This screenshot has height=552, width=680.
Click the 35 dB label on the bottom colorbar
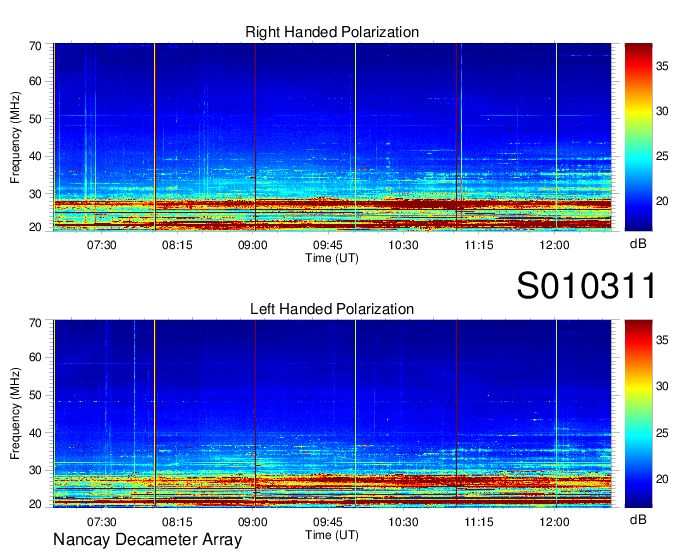click(662, 340)
